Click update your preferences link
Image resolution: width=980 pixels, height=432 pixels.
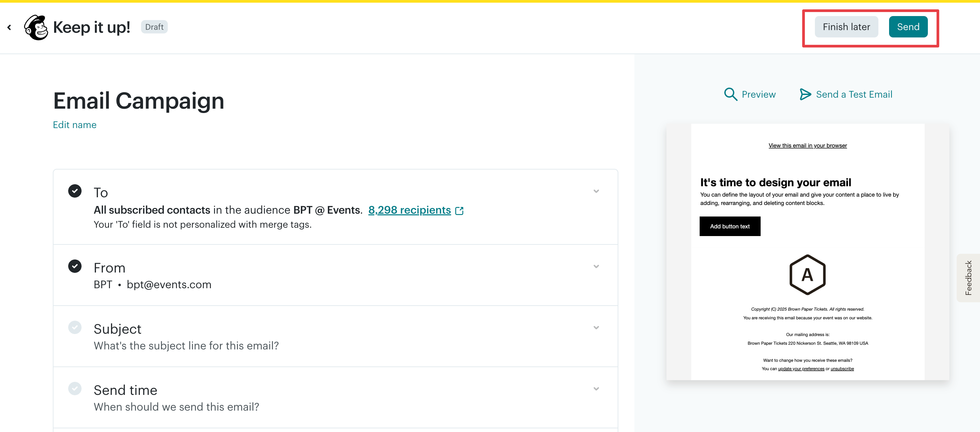point(801,369)
